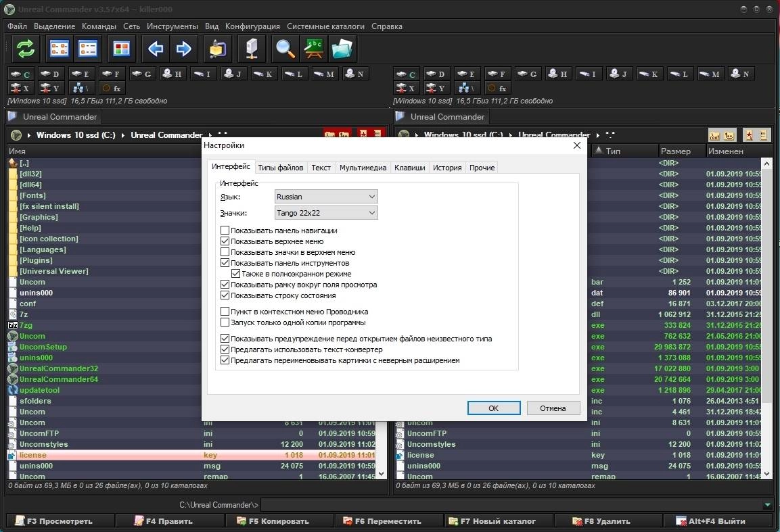The image size is (780, 532).
Task: Select drive G in the right panel
Action: click(527, 74)
